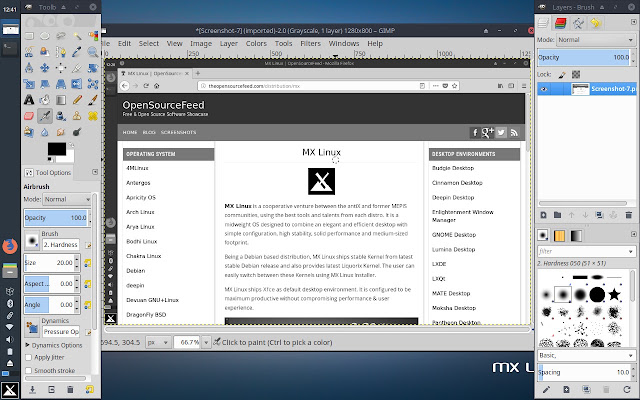Select the Bucket Fill tool
This screenshot has height=400, width=640.
[x=45, y=100]
